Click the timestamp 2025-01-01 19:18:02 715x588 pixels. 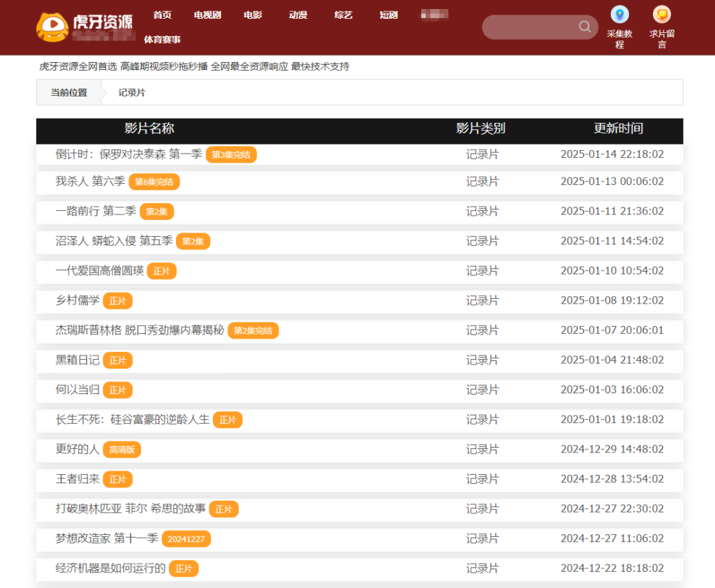[612, 420]
